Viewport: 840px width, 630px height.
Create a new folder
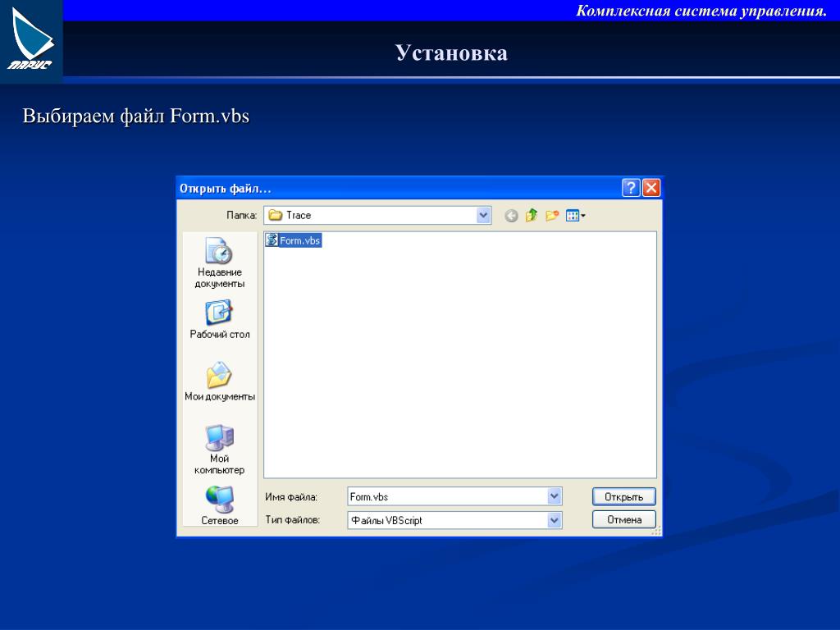pos(552,216)
